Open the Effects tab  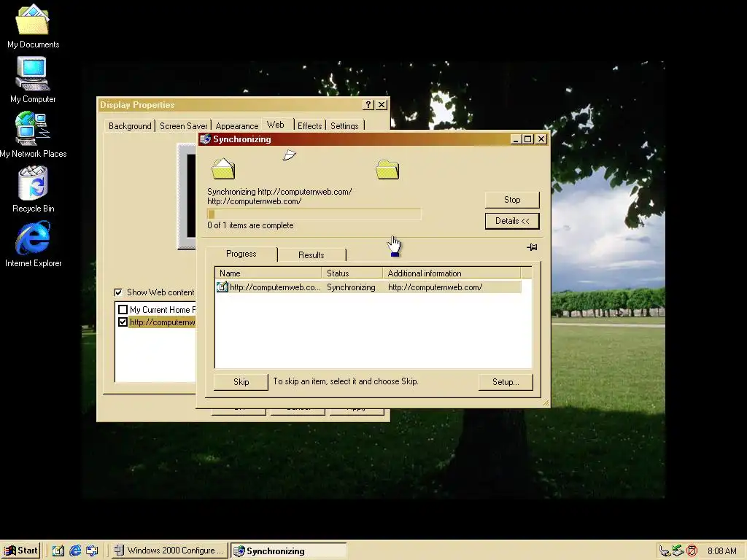tap(309, 125)
